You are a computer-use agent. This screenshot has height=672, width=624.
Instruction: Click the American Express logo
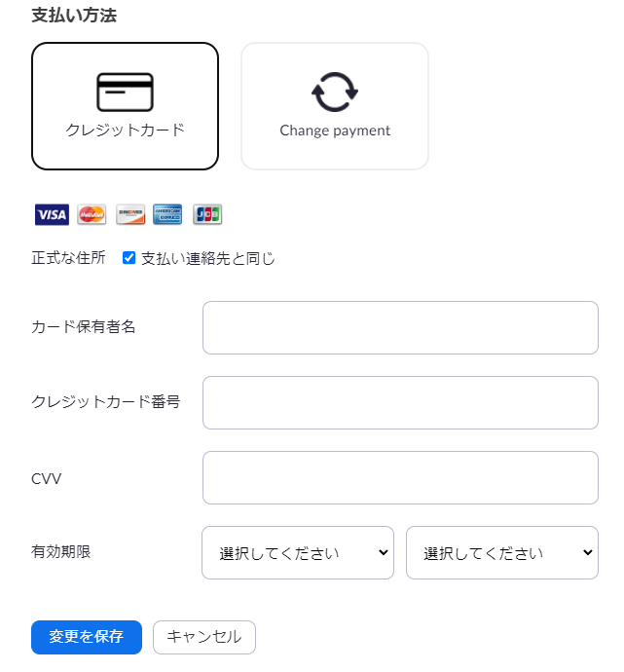(x=167, y=214)
